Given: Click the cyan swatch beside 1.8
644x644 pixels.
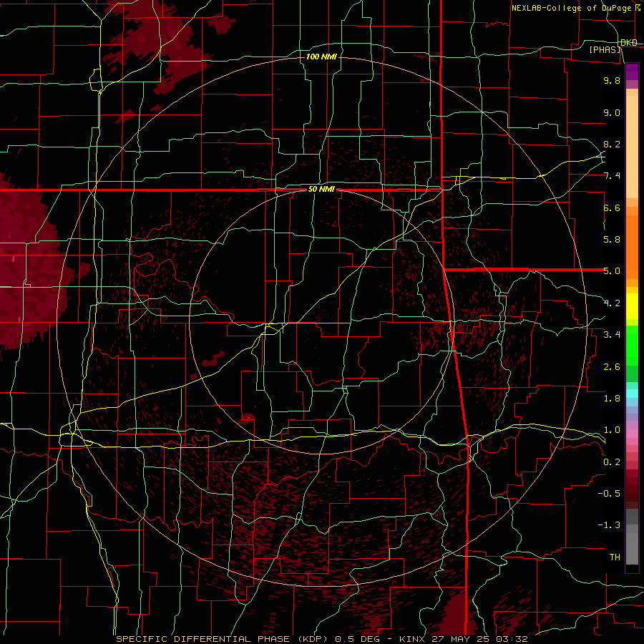Looking at the screenshot, I should tap(632, 394).
